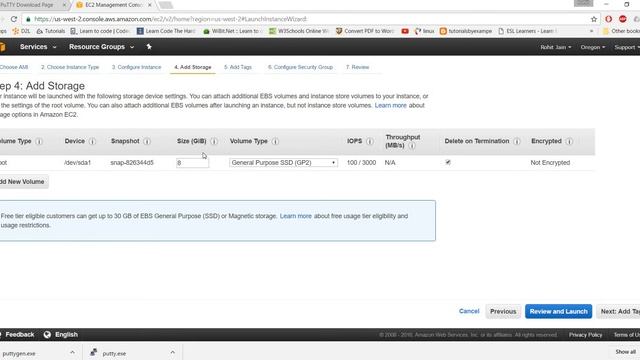
Task: Switch to EC2 Management Console browser tab
Action: click(x=113, y=5)
